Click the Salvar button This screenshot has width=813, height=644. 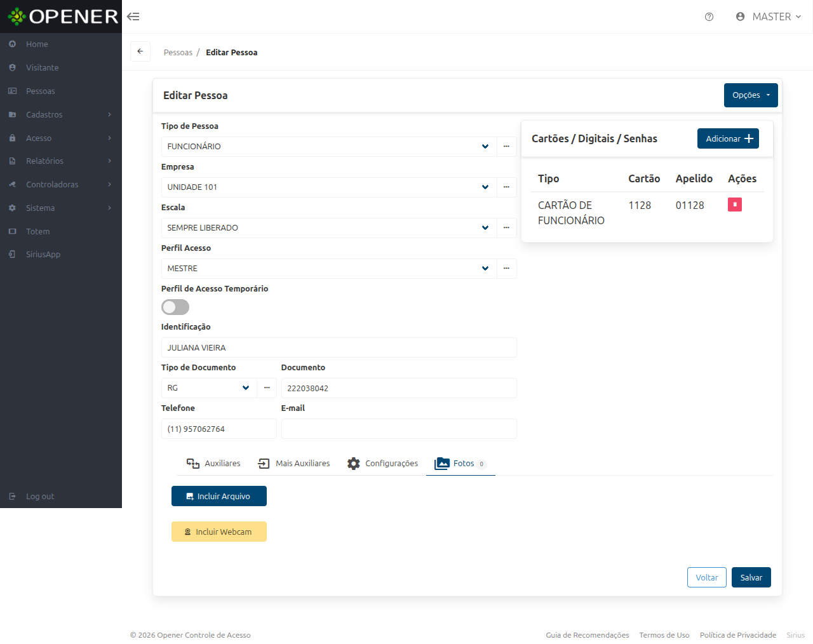pos(751,577)
